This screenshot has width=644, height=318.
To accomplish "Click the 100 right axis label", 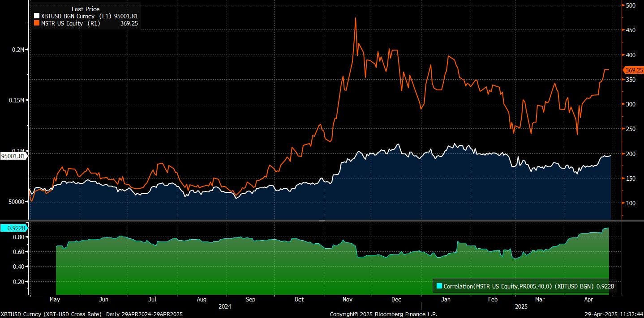I will click(631, 203).
